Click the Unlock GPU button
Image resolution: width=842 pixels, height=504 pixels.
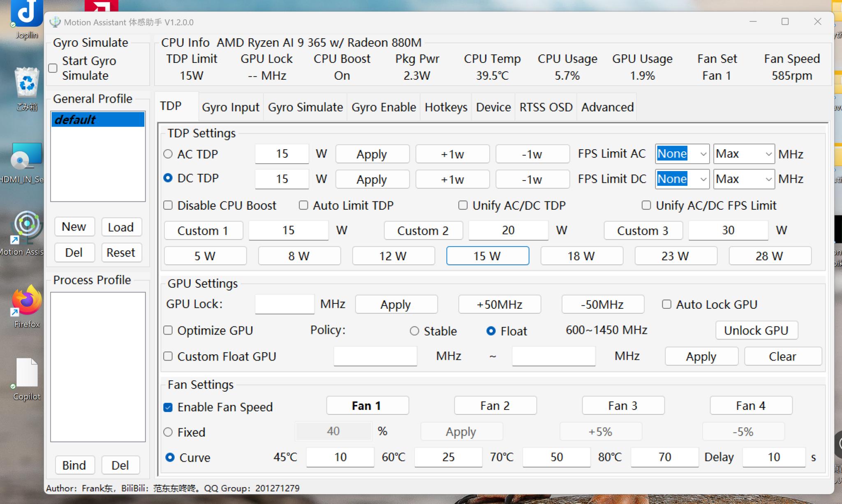[756, 331]
